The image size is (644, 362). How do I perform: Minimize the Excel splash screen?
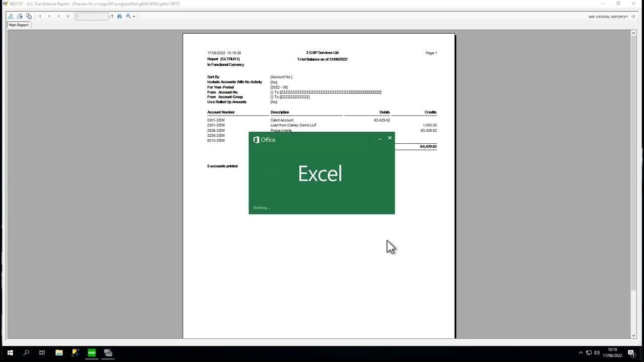click(380, 138)
